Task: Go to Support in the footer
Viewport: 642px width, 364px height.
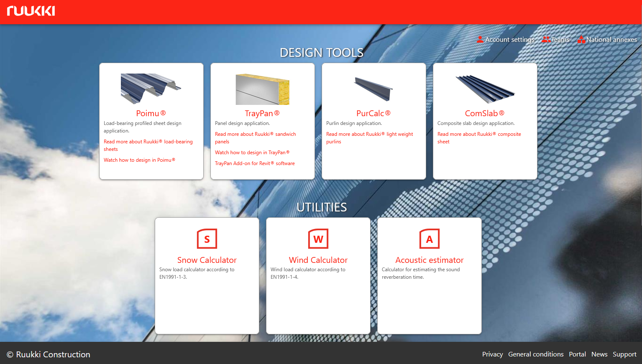Action: tap(624, 354)
